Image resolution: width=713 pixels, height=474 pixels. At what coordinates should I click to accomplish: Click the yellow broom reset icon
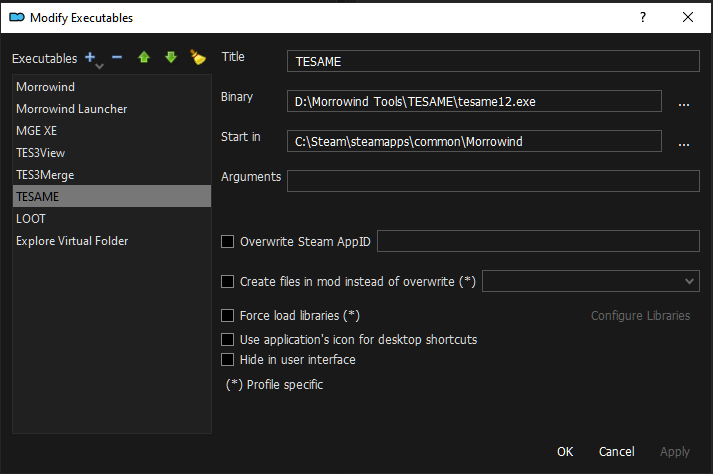(x=198, y=58)
